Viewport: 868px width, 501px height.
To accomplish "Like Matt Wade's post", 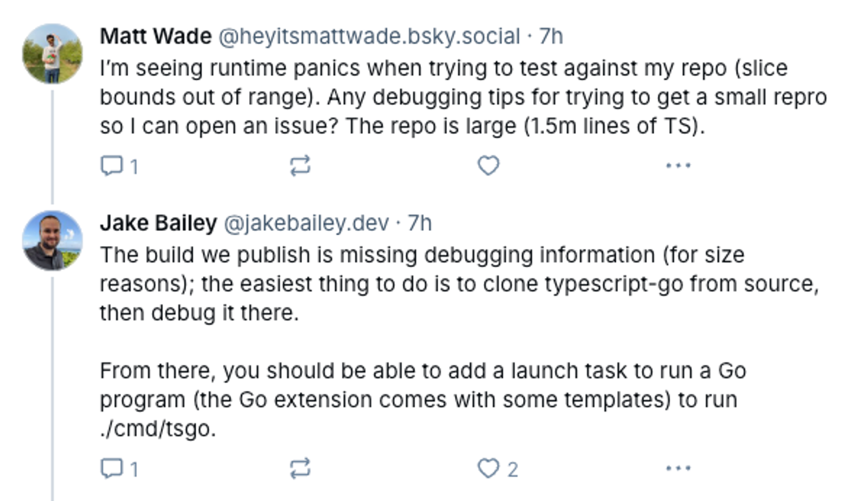I will tap(488, 165).
